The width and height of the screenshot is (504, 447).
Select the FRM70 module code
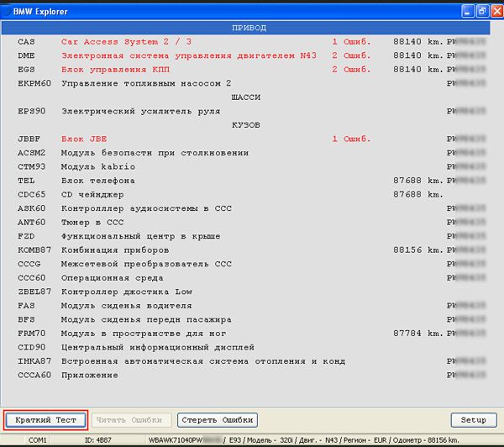click(32, 334)
